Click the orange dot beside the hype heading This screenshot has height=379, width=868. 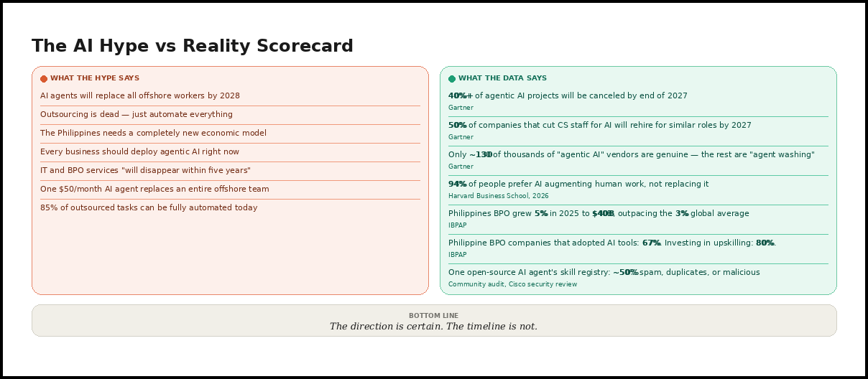pos(44,79)
